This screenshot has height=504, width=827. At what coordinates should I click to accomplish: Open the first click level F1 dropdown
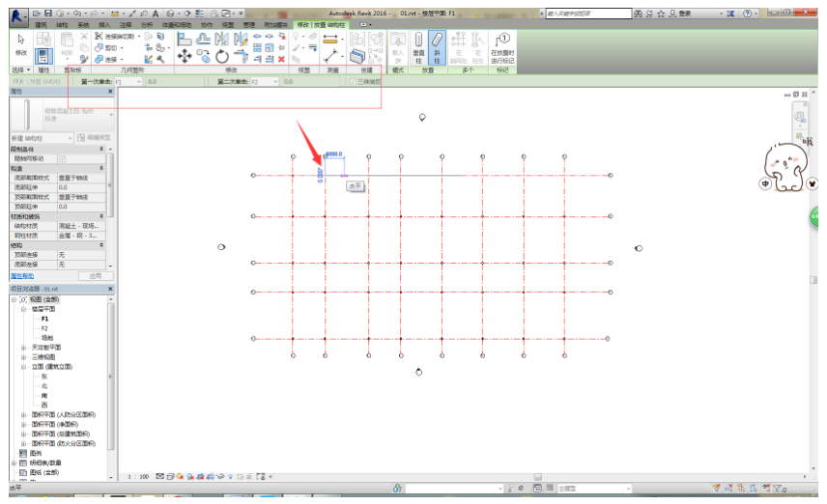pos(139,82)
